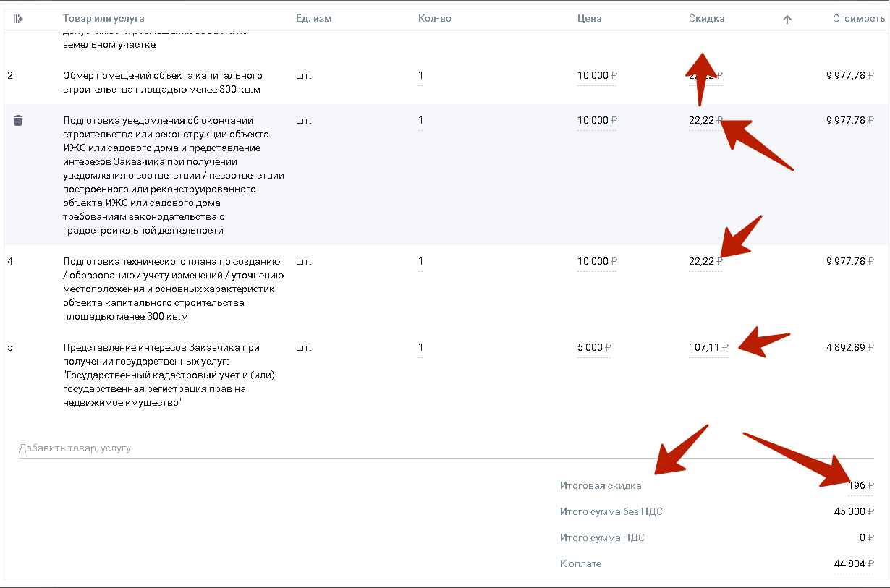Edit quantity for row 5 service
Viewport: 890px width, 588px height.
pos(420,348)
